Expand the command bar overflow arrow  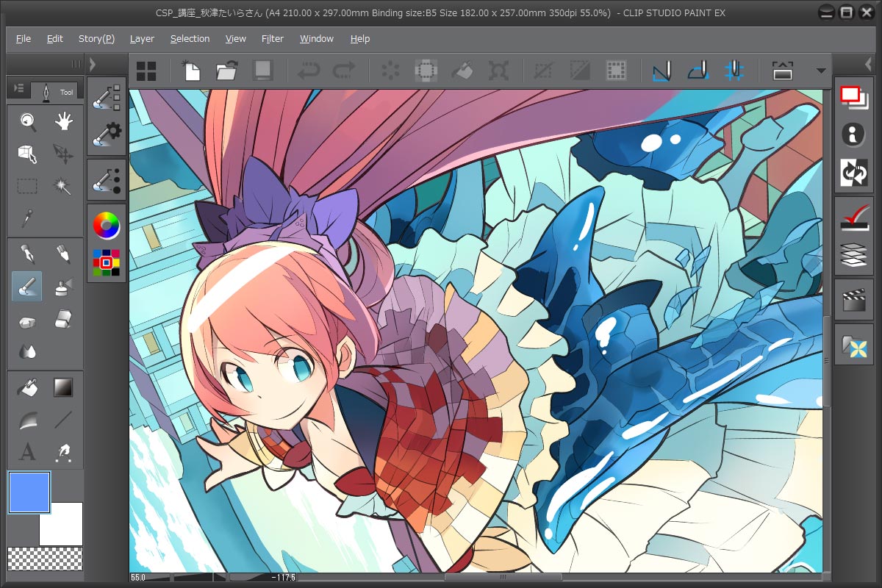(822, 71)
